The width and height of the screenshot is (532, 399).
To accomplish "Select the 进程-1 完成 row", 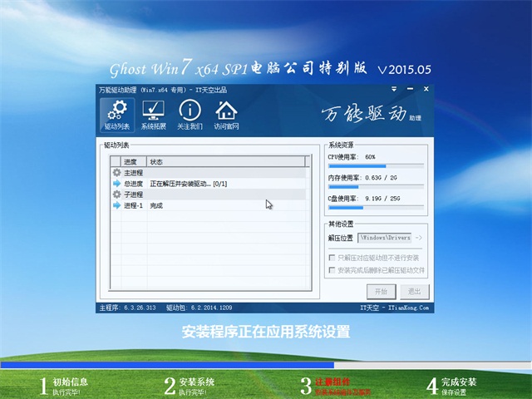I will coord(208,204).
